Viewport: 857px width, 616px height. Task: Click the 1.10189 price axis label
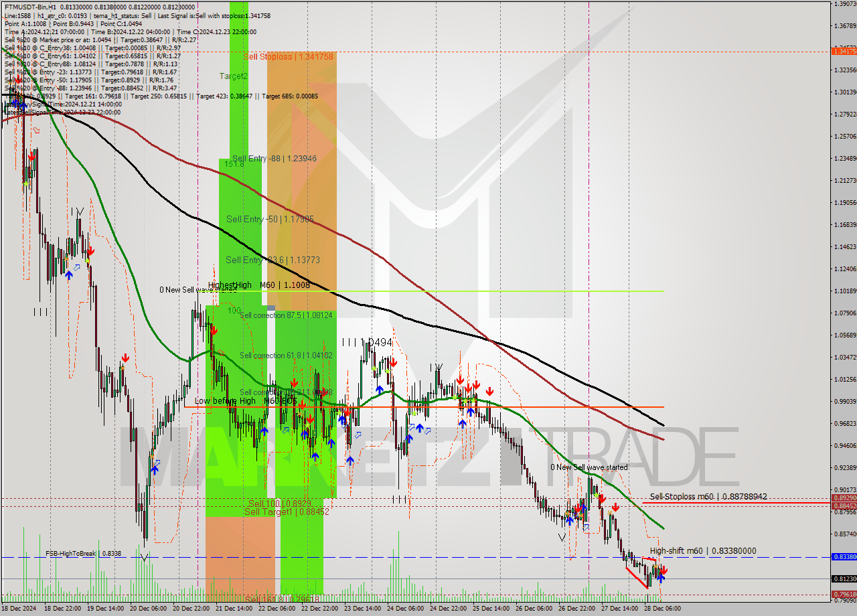pos(846,291)
